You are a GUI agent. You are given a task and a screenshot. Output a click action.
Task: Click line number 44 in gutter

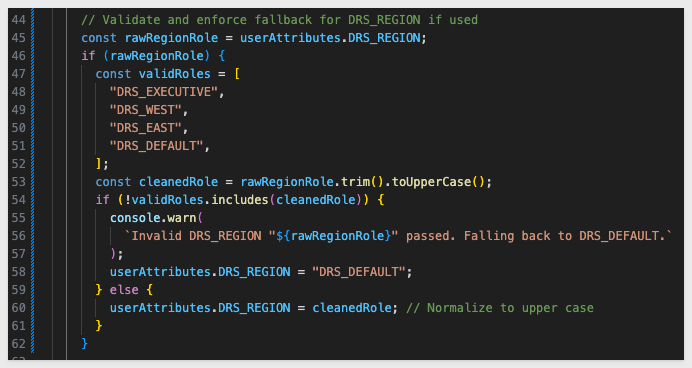pos(19,20)
